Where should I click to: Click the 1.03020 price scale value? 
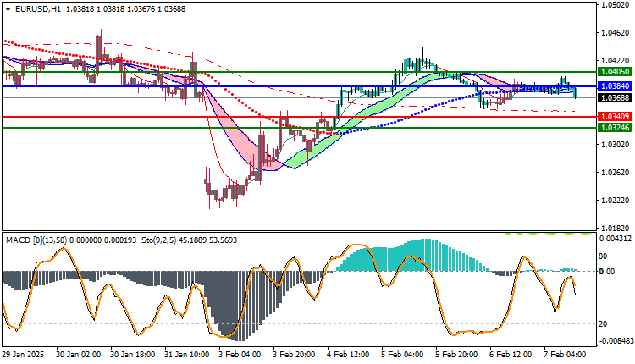pyautogui.click(x=616, y=145)
